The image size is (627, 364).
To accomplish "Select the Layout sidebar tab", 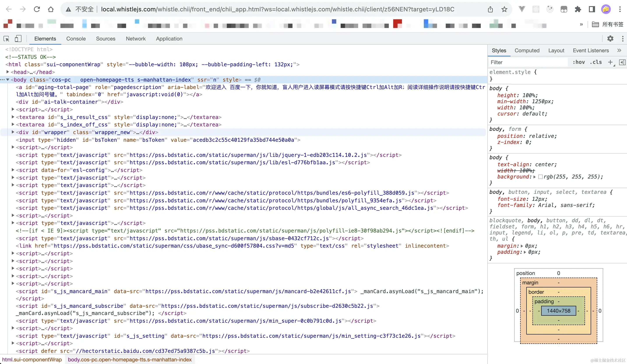I will [556, 51].
